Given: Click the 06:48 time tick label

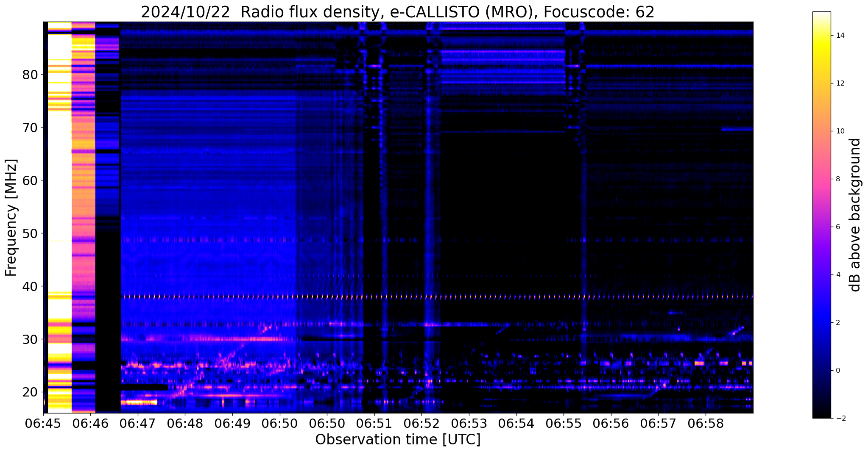Looking at the screenshot, I should tap(185, 422).
